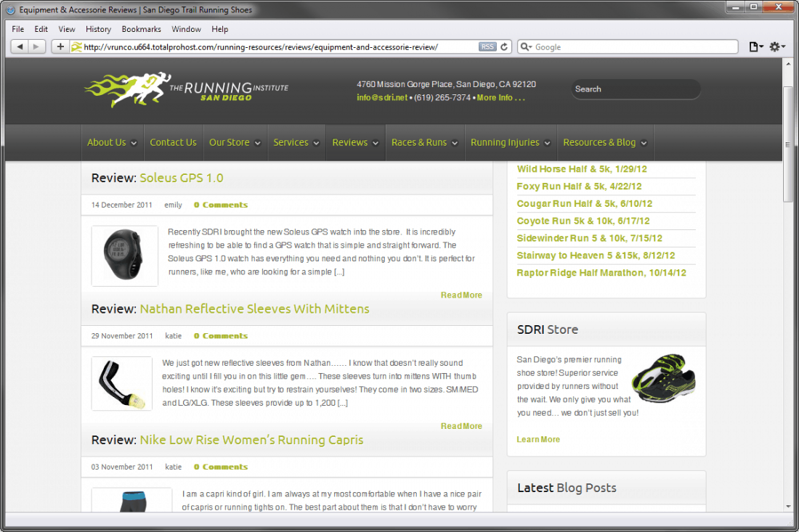Click Learn More in SDRI Store box
Screen dimensions: 799x532
[x=538, y=439]
